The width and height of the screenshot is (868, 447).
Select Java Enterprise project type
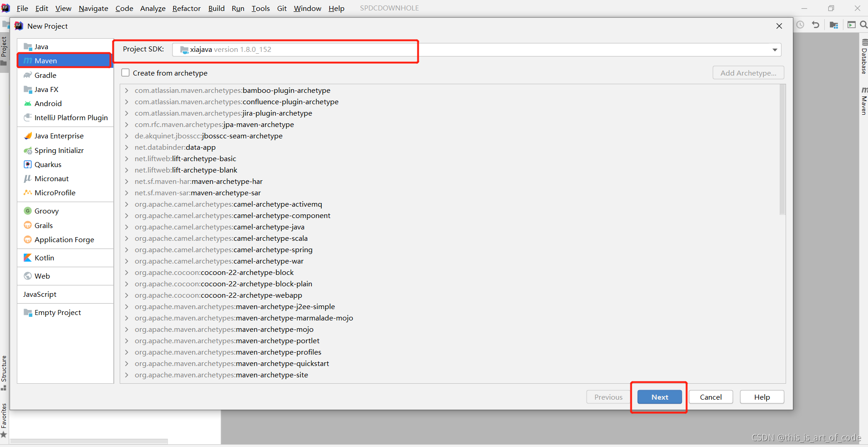[x=65, y=136]
